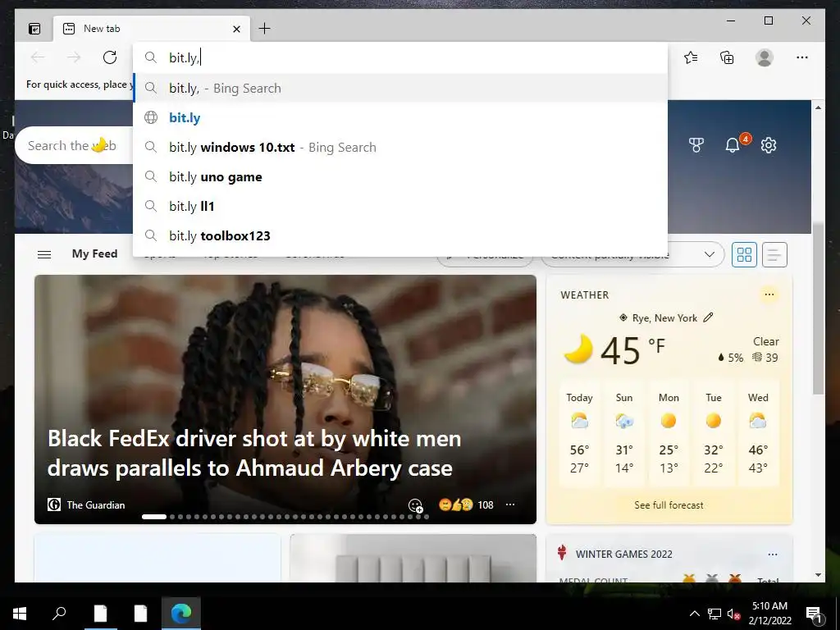Select the bit.ly uno game suggestion

click(400, 177)
